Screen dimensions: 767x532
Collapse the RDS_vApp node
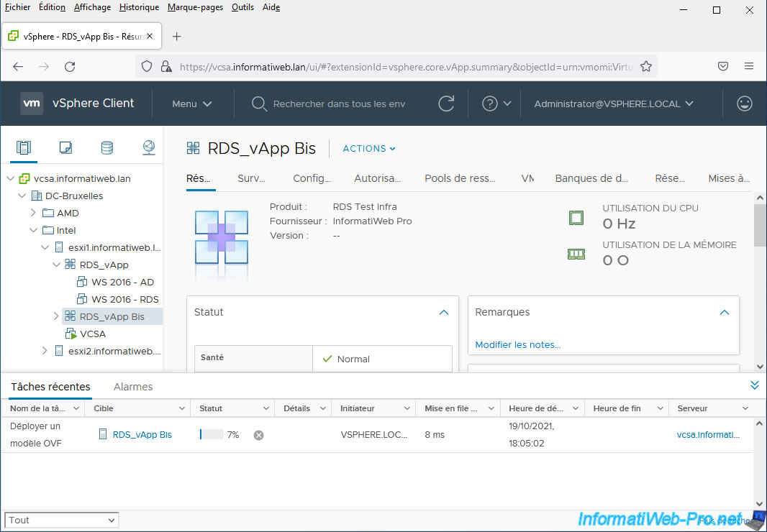[56, 265]
